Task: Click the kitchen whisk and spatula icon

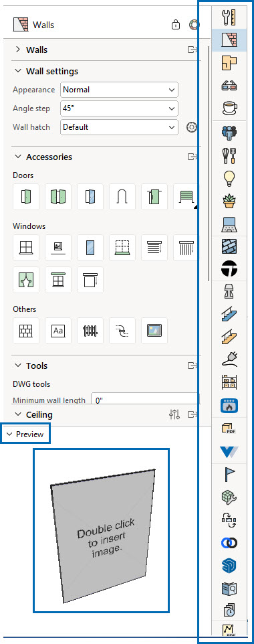Action: pyautogui.click(x=229, y=156)
